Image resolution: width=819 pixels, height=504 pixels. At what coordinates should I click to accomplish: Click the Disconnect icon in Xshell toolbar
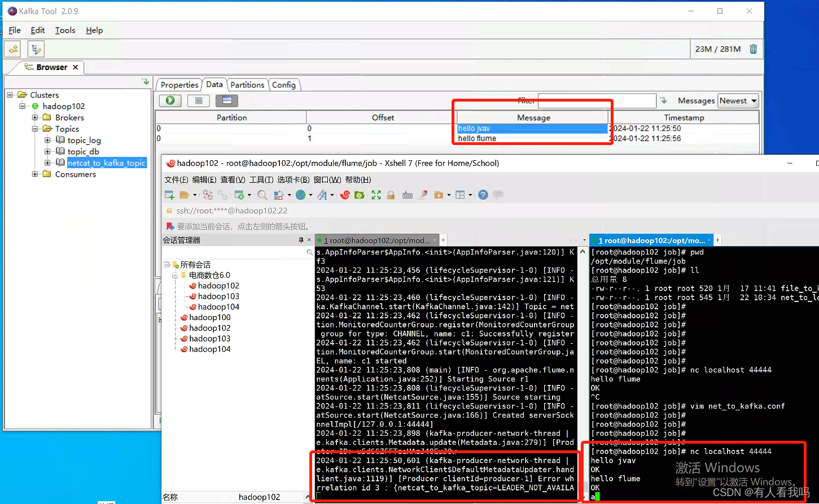pyautogui.click(x=208, y=195)
